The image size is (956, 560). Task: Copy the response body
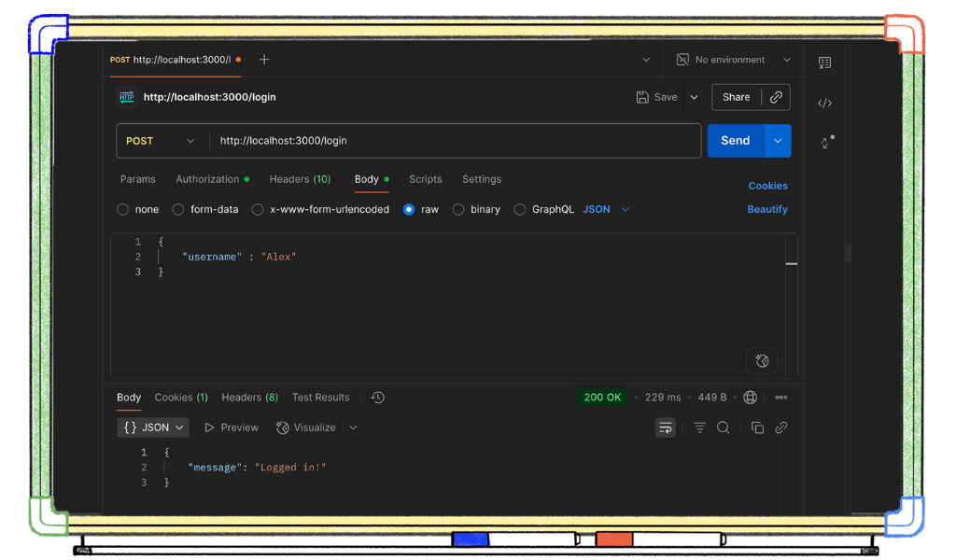(x=757, y=427)
